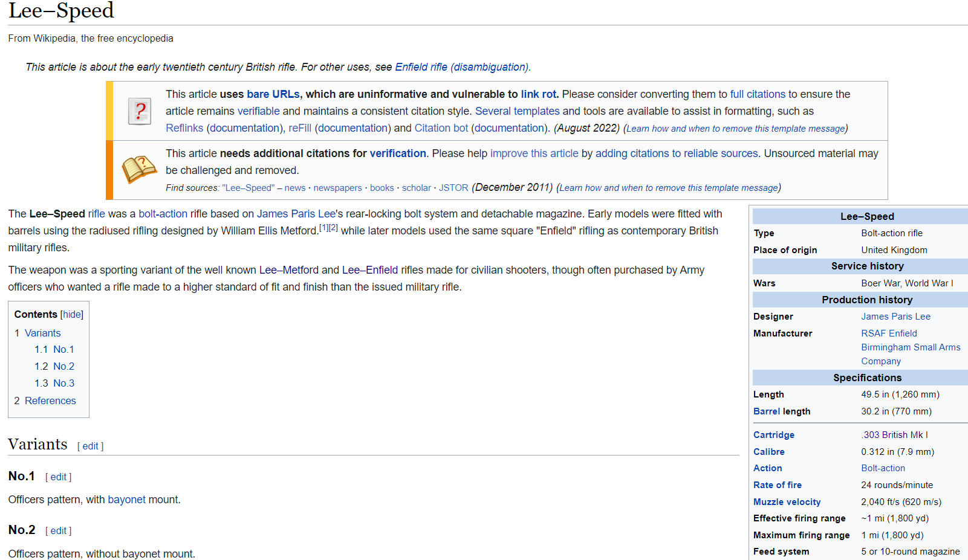Viewport: 968px width, 560px height.
Task: Open Bolt-action value link in infobox
Action: pyautogui.click(x=883, y=468)
